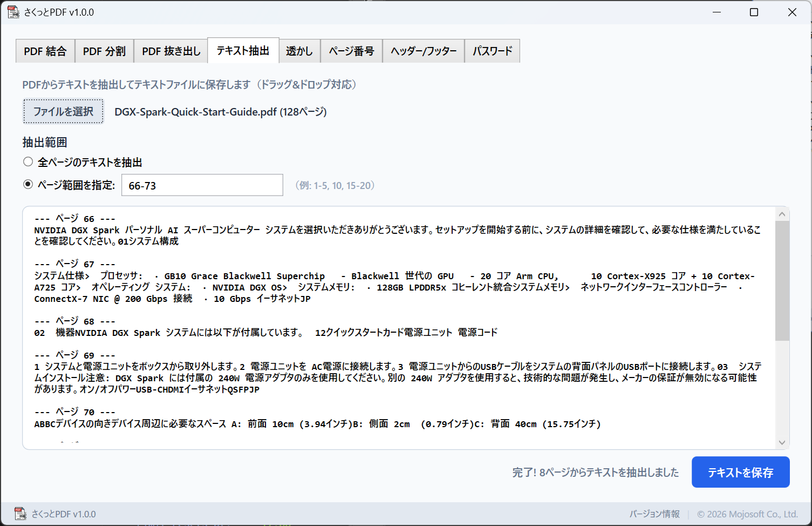Open the PDF 分割 tab
The width and height of the screenshot is (812, 526).
pyautogui.click(x=104, y=50)
